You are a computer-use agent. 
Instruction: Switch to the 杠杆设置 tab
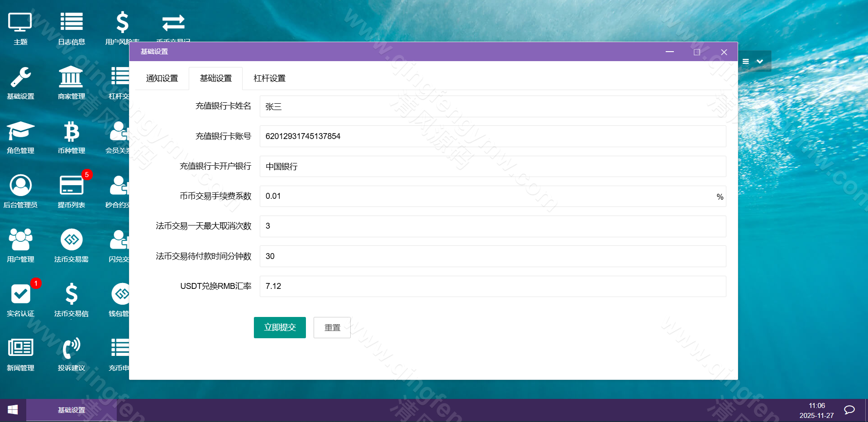pyautogui.click(x=269, y=78)
